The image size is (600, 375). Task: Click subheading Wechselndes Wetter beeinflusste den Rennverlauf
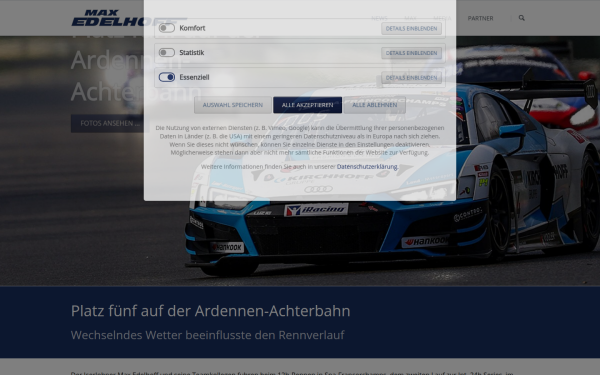[x=207, y=335]
